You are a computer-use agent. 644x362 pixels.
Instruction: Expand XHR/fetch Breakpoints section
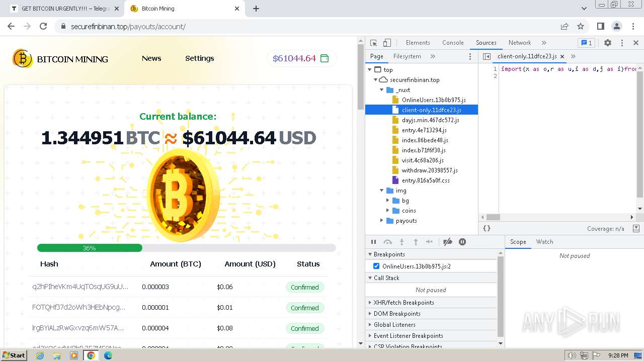pyautogui.click(x=370, y=303)
